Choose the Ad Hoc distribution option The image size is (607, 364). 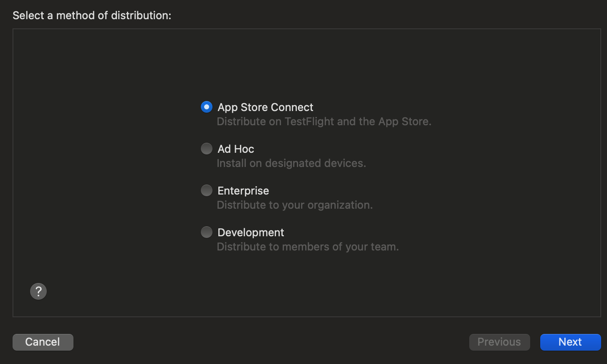pos(207,149)
